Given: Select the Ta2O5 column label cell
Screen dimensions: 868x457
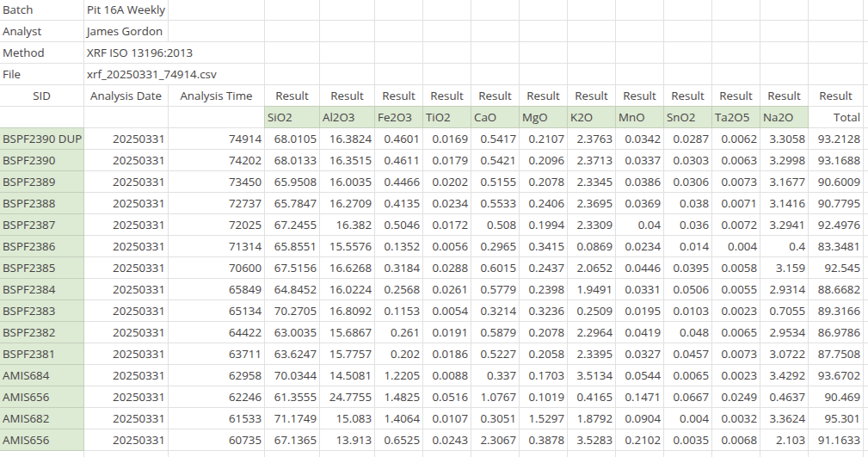Looking at the screenshot, I should [x=736, y=117].
